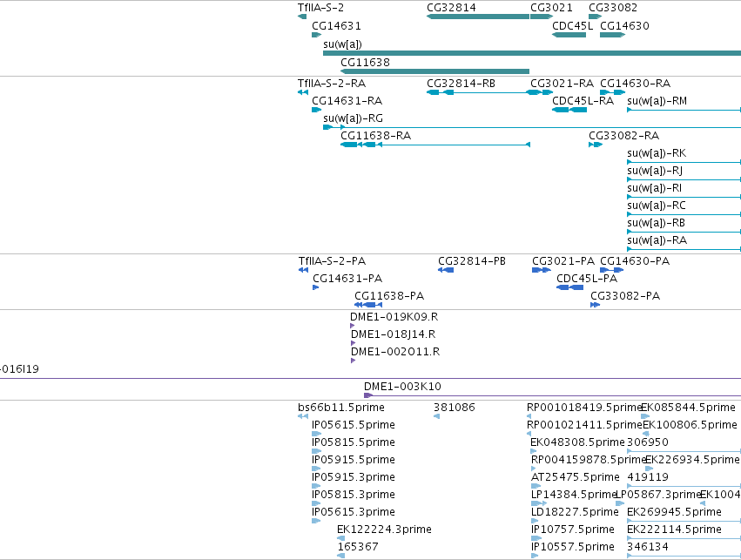Select the CG14631 gene label
This screenshot has height=560, width=741.
point(336,25)
